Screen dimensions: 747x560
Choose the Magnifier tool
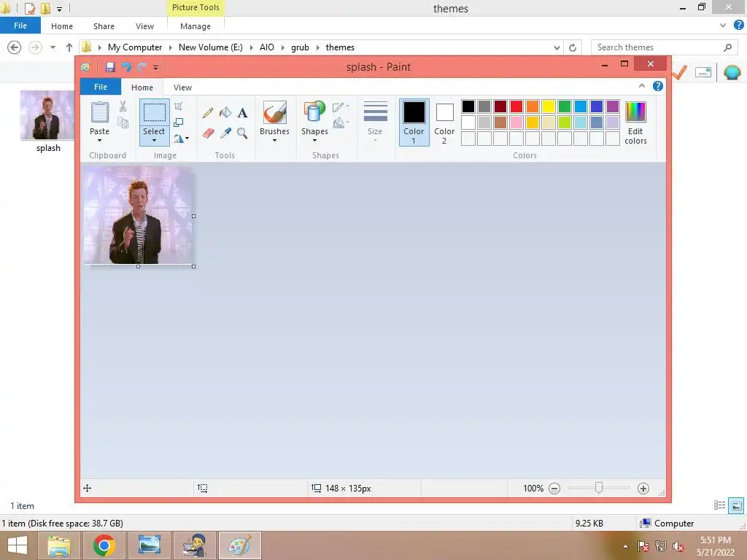point(242,133)
